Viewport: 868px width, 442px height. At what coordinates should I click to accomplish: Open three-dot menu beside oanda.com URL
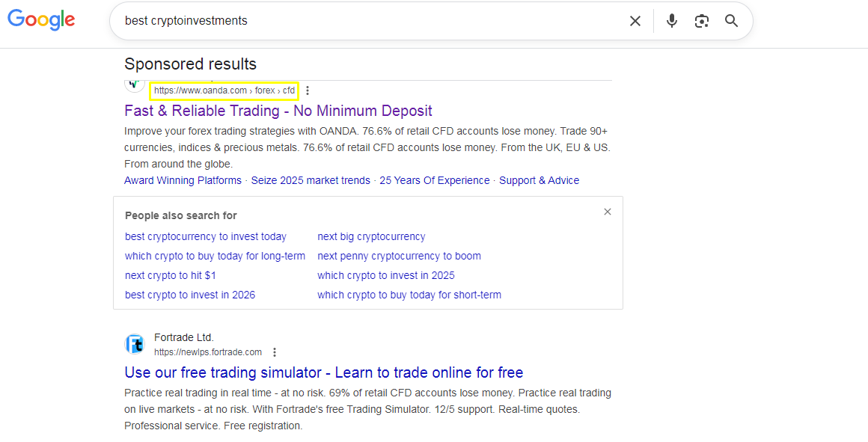308,90
